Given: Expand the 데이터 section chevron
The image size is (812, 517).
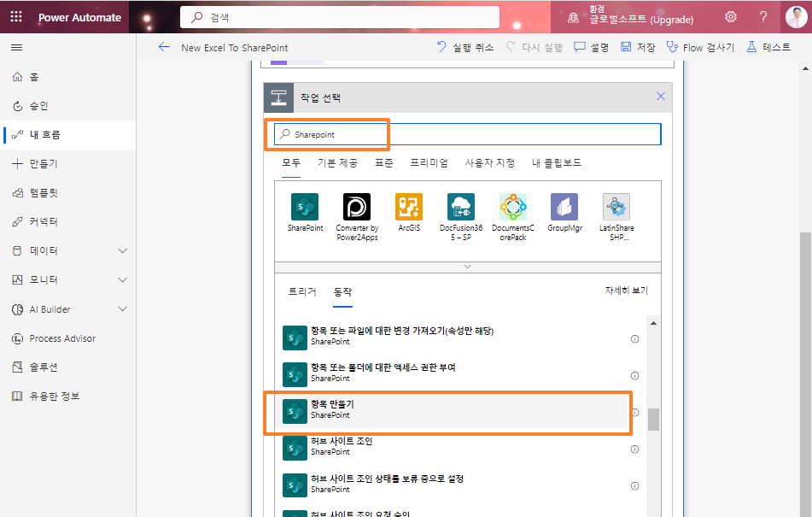Looking at the screenshot, I should click(123, 250).
